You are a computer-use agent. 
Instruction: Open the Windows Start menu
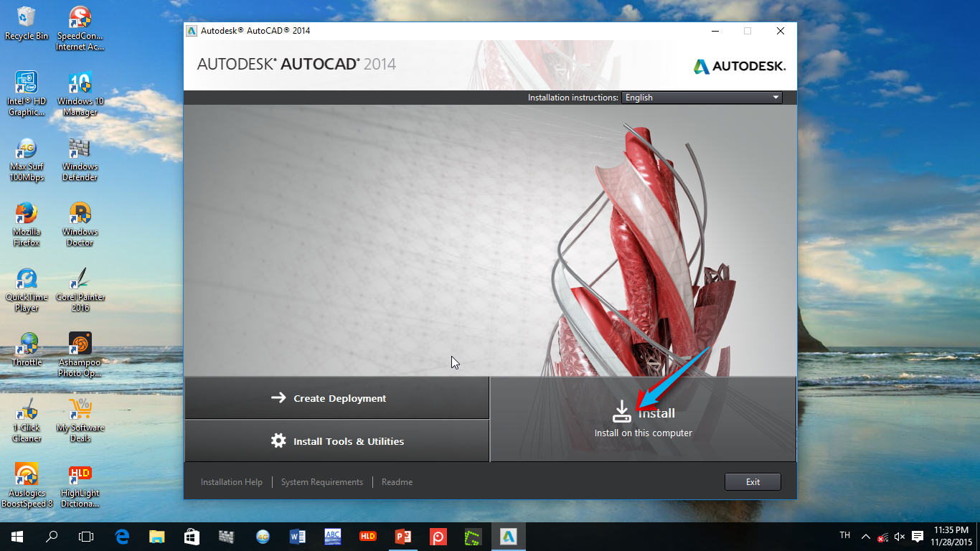(x=17, y=537)
